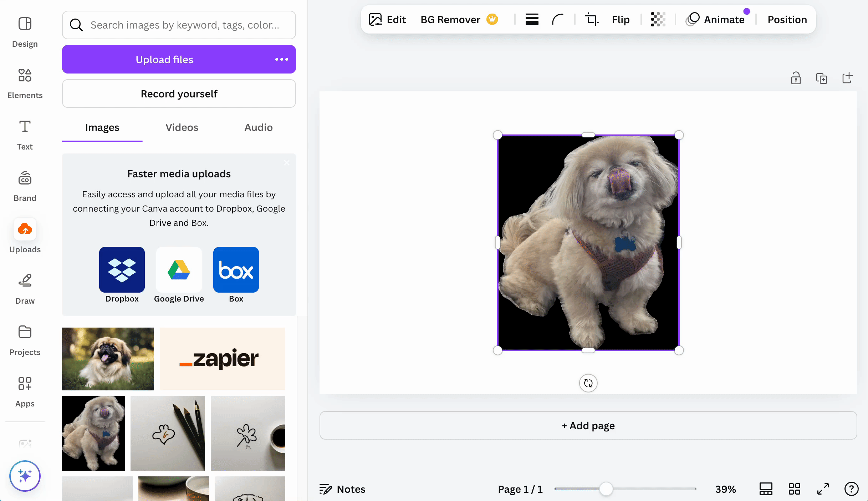
Task: Click the Page 1 / 1 indicator
Action: coord(520,489)
